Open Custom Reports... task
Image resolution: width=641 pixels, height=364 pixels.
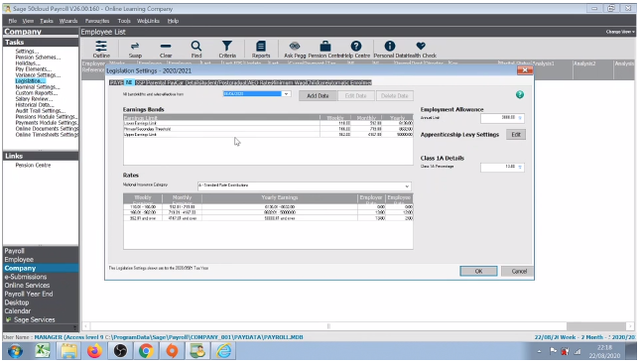click(37, 93)
